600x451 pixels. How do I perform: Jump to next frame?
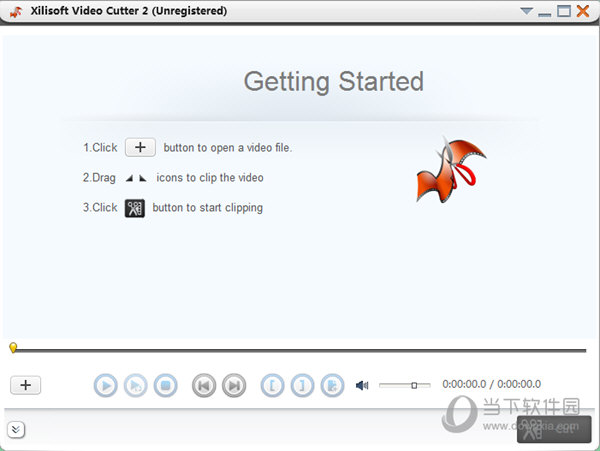coord(234,386)
